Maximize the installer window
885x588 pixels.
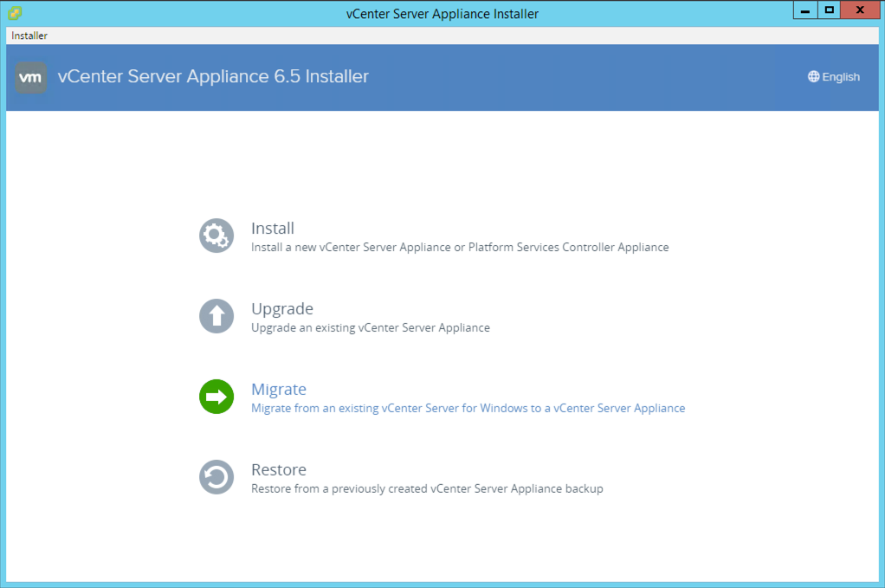[x=829, y=10]
